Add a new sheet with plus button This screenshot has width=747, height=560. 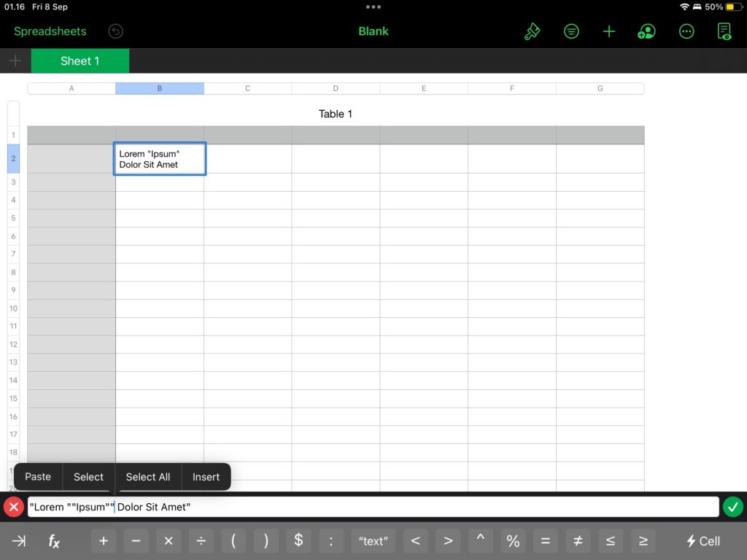click(15, 61)
